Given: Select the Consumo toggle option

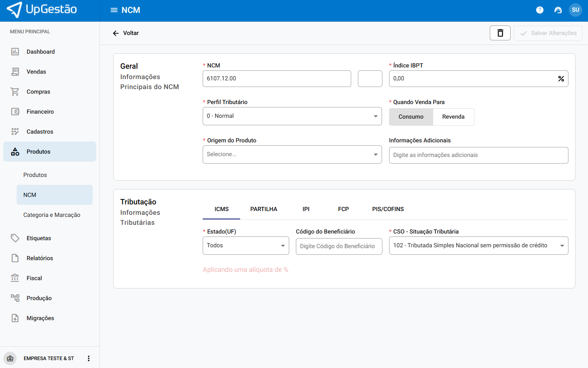Looking at the screenshot, I should [411, 117].
